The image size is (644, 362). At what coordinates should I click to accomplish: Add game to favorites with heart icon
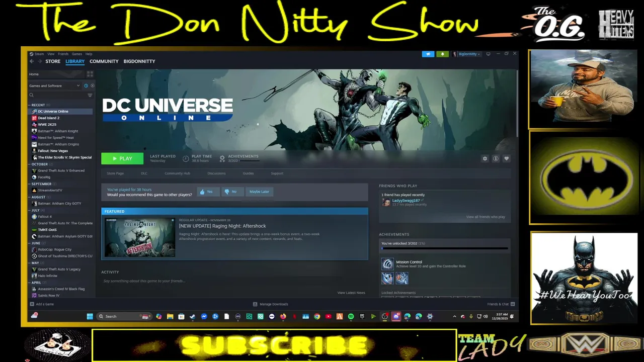[x=507, y=158]
